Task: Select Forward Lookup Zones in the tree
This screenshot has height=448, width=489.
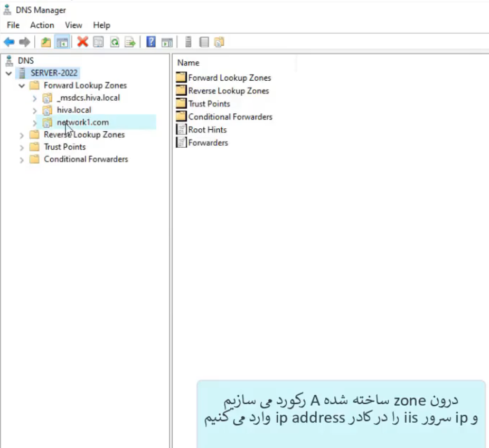Action: click(x=85, y=85)
